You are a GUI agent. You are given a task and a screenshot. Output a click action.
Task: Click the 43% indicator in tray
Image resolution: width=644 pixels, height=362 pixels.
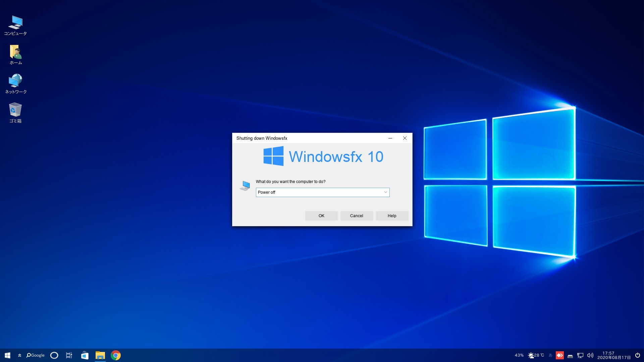pos(519,355)
